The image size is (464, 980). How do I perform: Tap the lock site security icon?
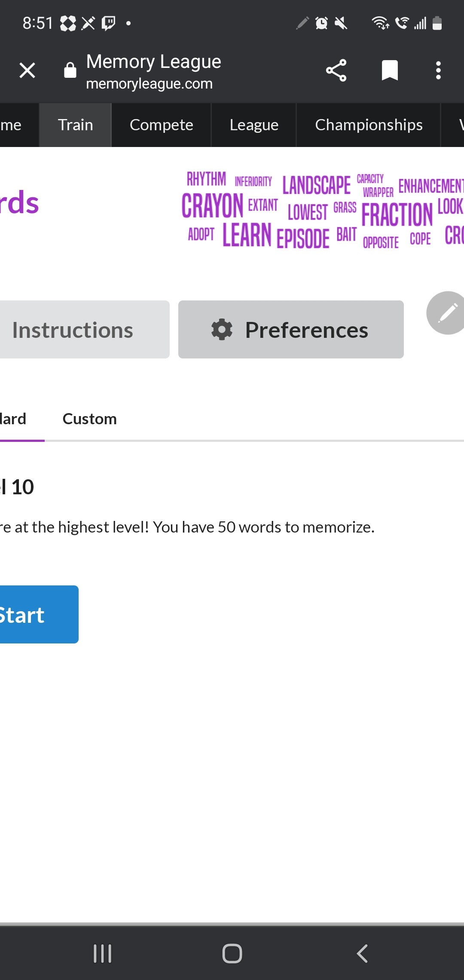tap(70, 70)
